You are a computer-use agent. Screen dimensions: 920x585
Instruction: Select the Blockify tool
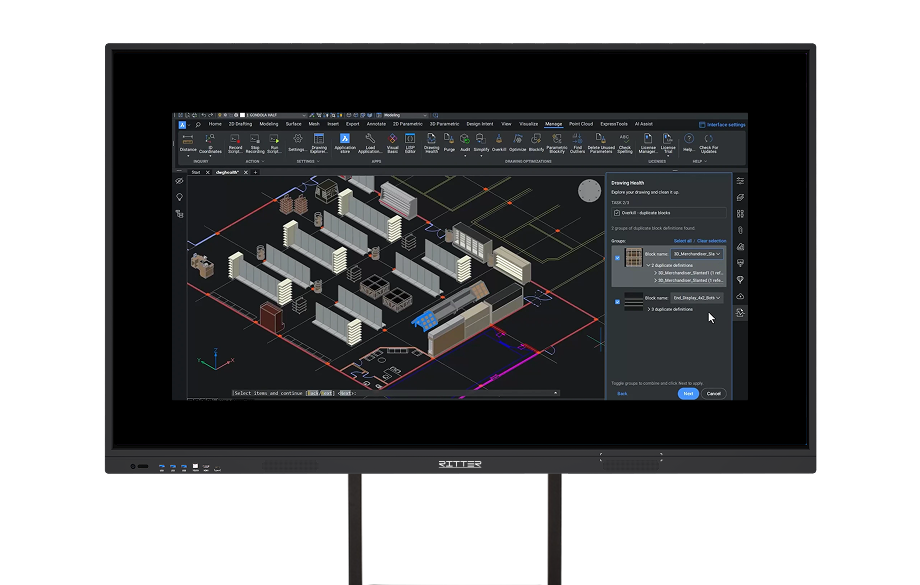(x=536, y=143)
